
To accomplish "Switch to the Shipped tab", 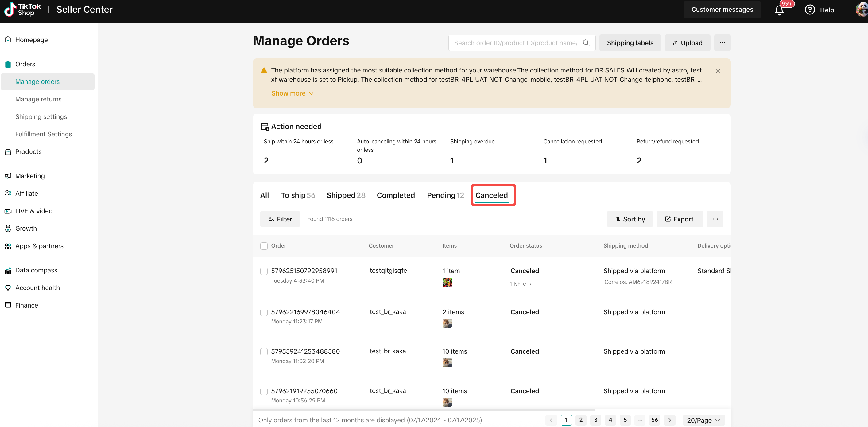I will [x=346, y=195].
